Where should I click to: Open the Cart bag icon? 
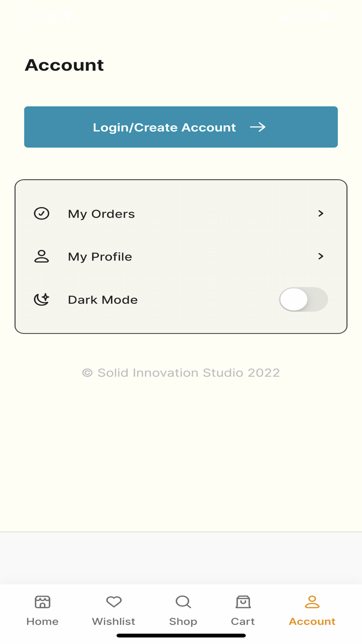(243, 602)
